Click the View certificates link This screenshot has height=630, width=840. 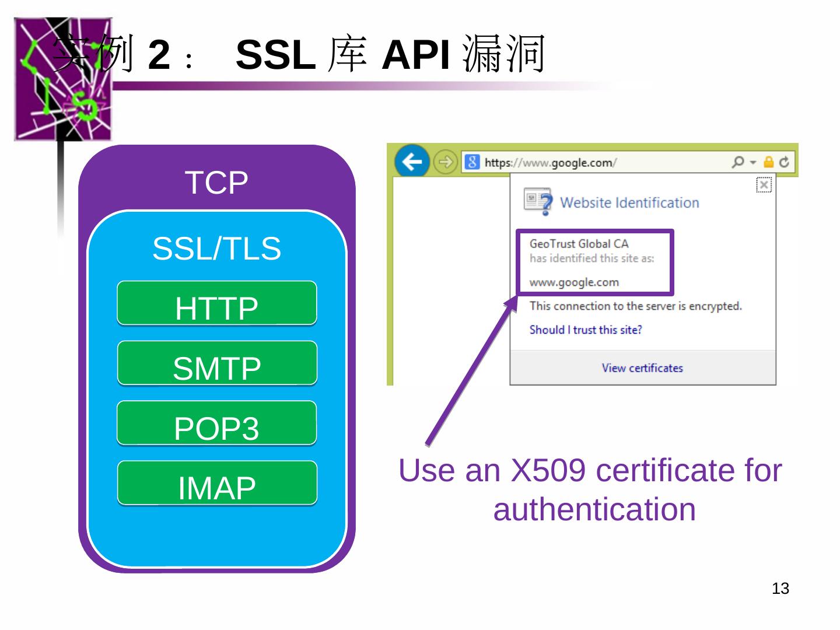pyautogui.click(x=642, y=368)
